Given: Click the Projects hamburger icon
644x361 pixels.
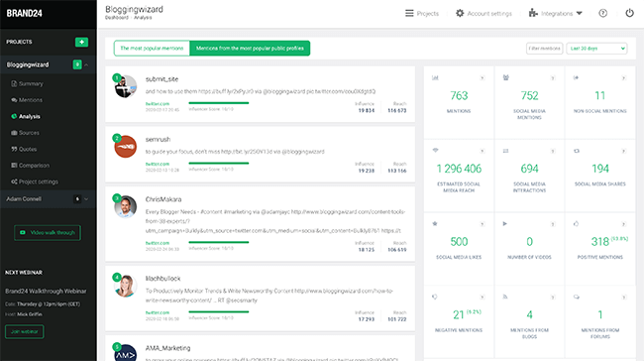Looking at the screenshot, I should pos(409,13).
